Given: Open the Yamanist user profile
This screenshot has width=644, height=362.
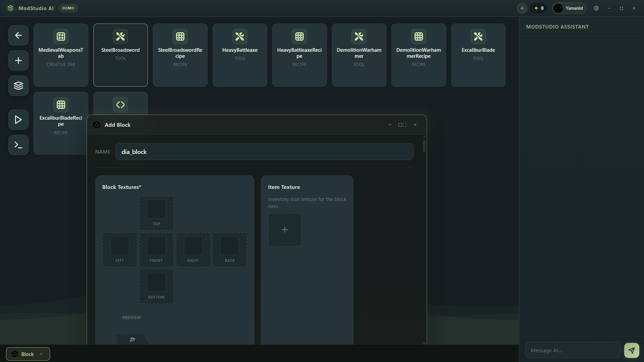Looking at the screenshot, I should pyautogui.click(x=569, y=8).
